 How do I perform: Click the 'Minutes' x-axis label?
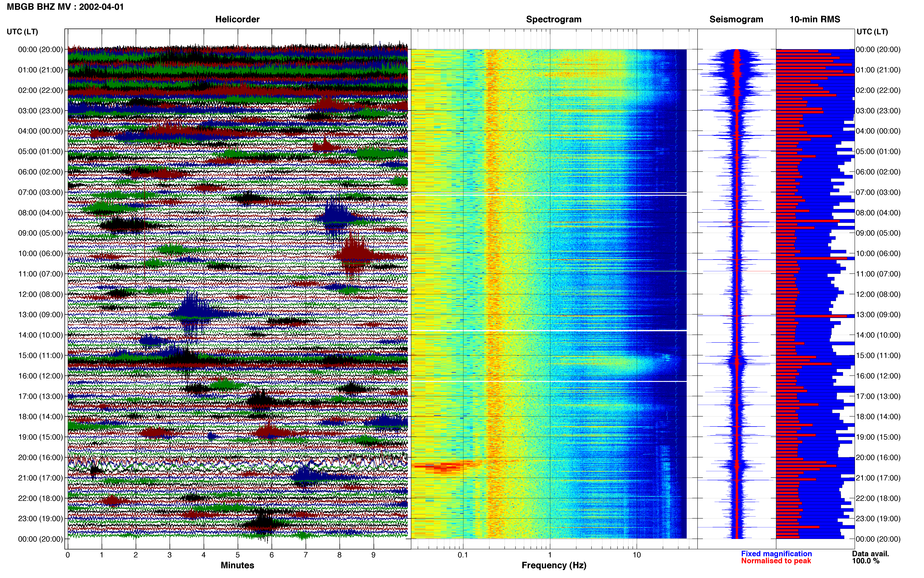[237, 565]
